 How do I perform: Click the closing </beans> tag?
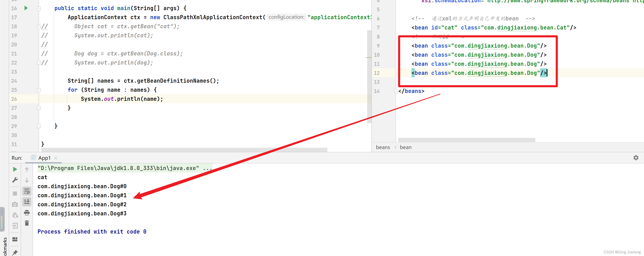411,91
